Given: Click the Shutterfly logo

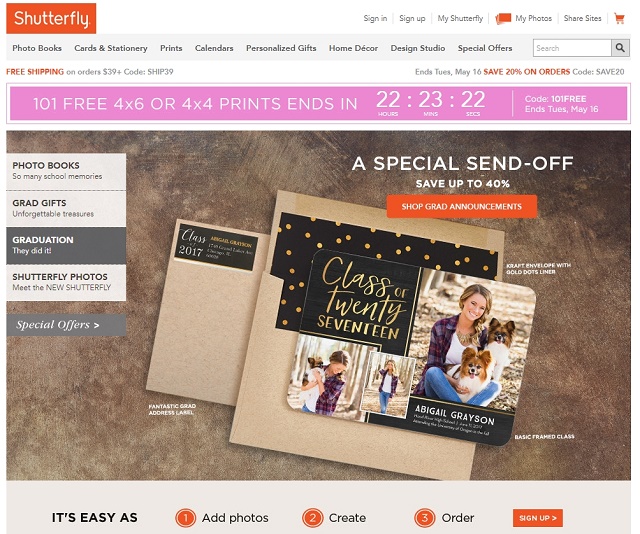Looking at the screenshot, I should pyautogui.click(x=51, y=18).
